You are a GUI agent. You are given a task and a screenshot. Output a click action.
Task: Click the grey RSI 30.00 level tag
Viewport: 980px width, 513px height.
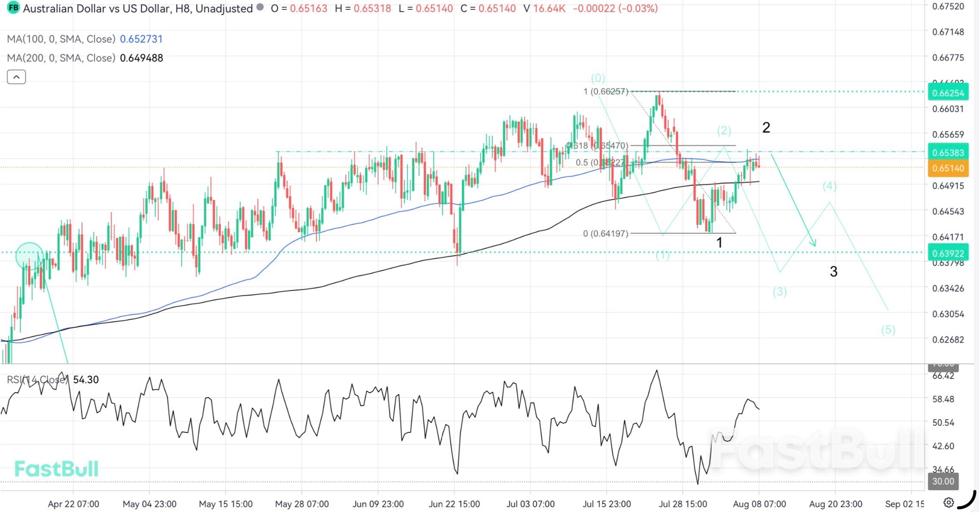click(x=943, y=481)
